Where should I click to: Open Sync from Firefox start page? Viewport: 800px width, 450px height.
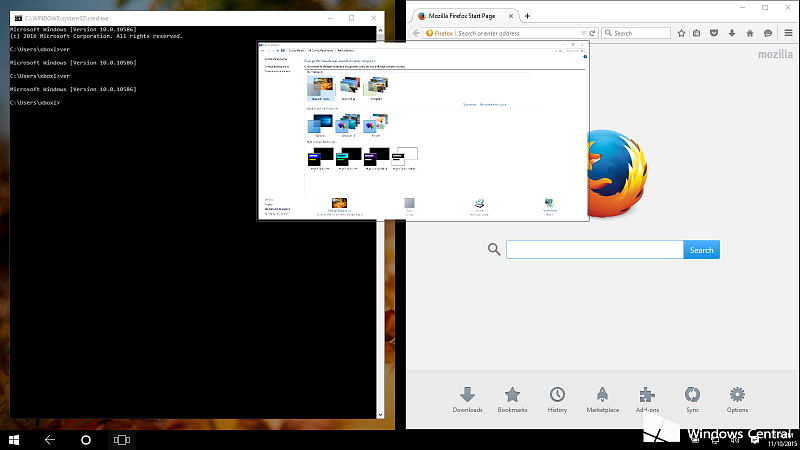(692, 399)
